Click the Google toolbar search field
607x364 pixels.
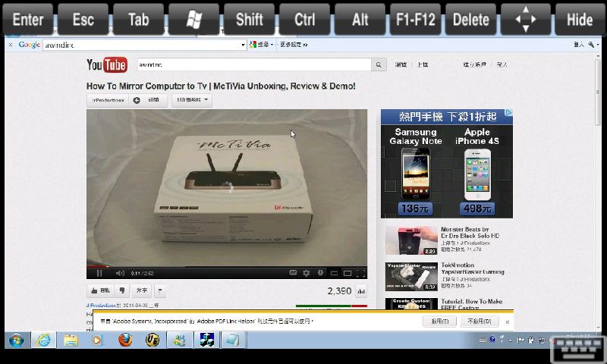(x=142, y=45)
